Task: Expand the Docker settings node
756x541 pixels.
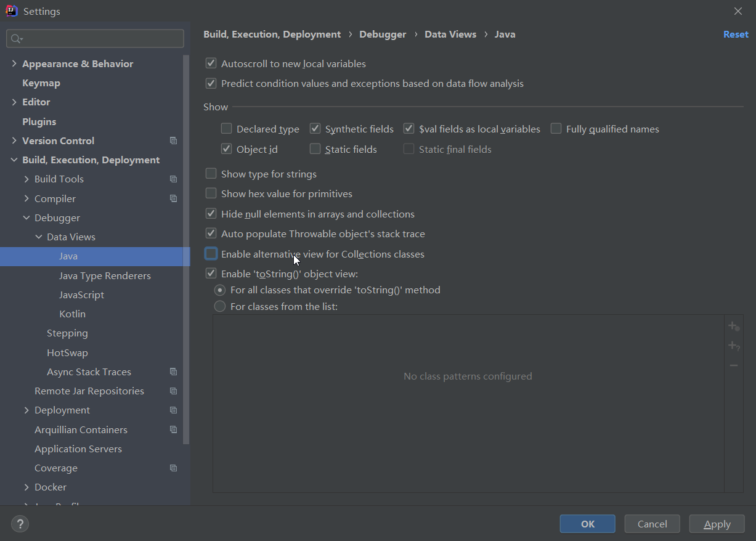Action: coord(26,487)
